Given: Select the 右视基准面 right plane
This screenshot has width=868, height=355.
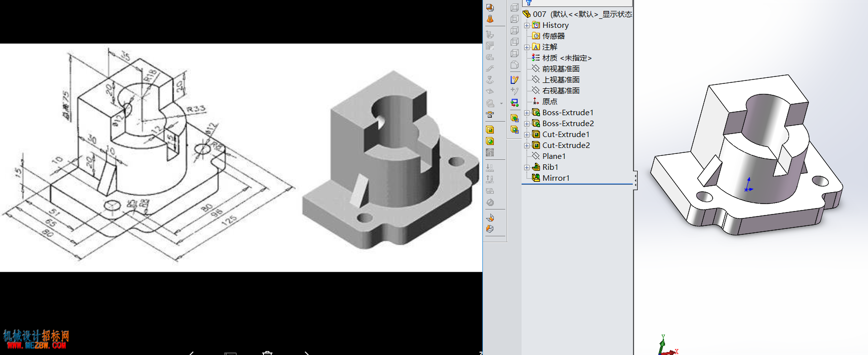Looking at the screenshot, I should point(556,91).
